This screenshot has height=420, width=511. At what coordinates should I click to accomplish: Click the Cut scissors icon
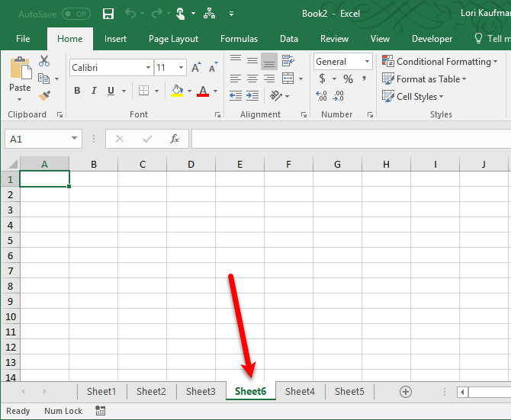pos(44,61)
